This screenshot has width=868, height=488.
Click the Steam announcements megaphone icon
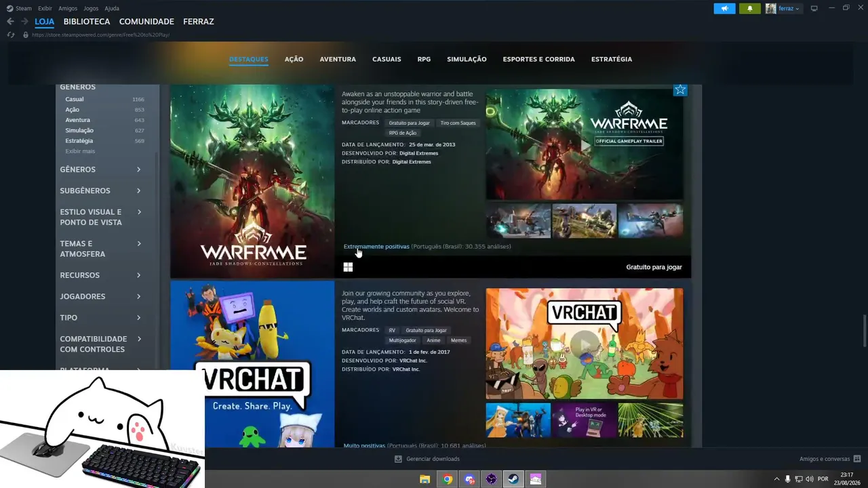click(724, 9)
